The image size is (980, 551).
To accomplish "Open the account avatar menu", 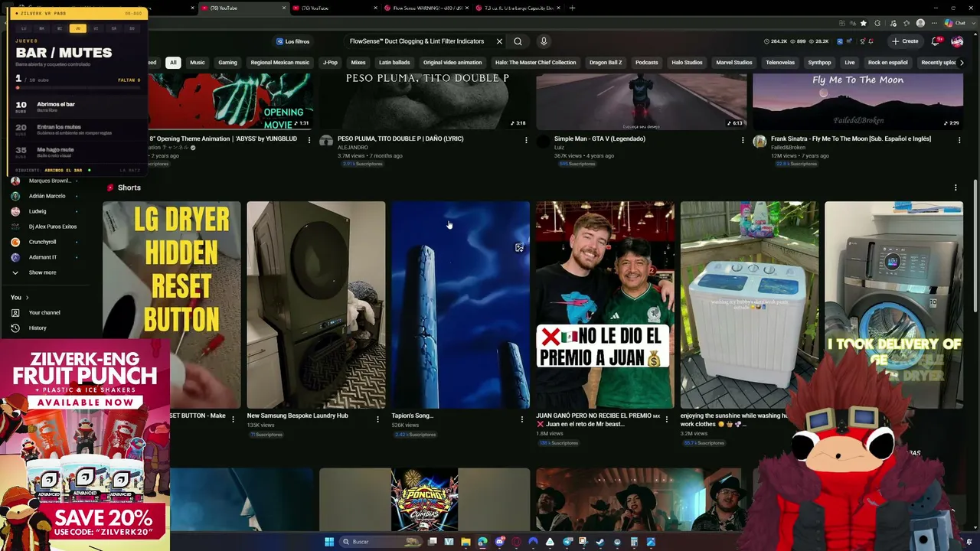I will coord(957,41).
